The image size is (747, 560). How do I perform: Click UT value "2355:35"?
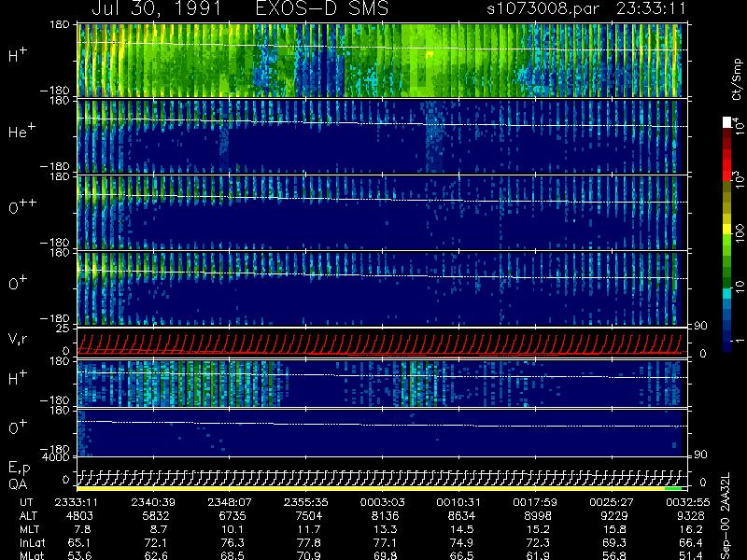(306, 502)
